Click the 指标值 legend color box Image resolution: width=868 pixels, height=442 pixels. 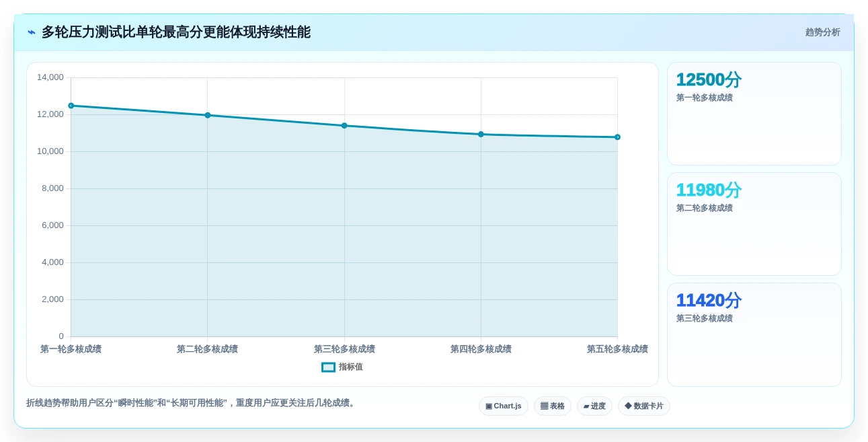pyautogui.click(x=328, y=367)
